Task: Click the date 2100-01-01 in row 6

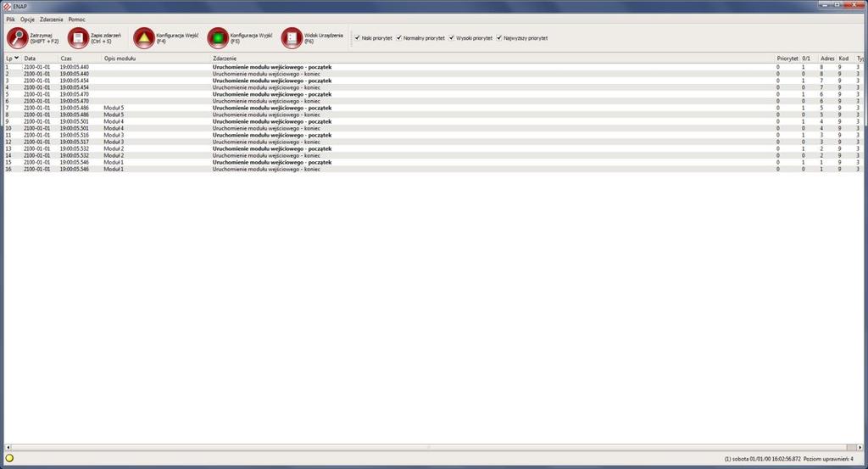Action: pyautogui.click(x=36, y=101)
